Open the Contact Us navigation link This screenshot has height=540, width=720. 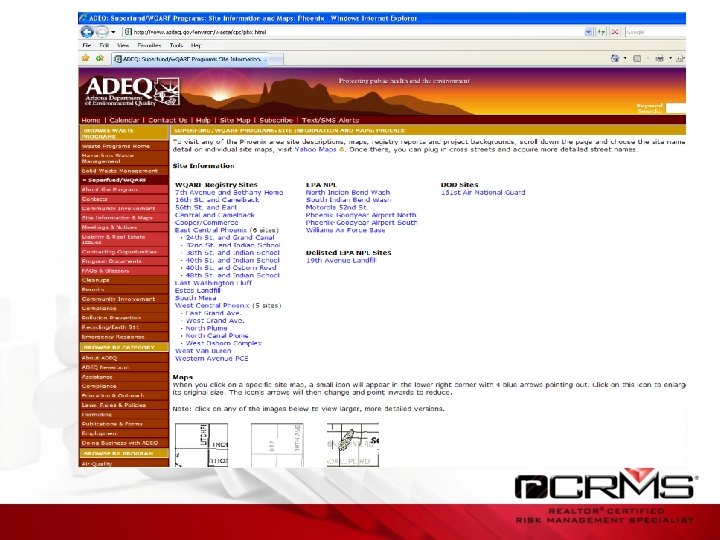tap(168, 120)
